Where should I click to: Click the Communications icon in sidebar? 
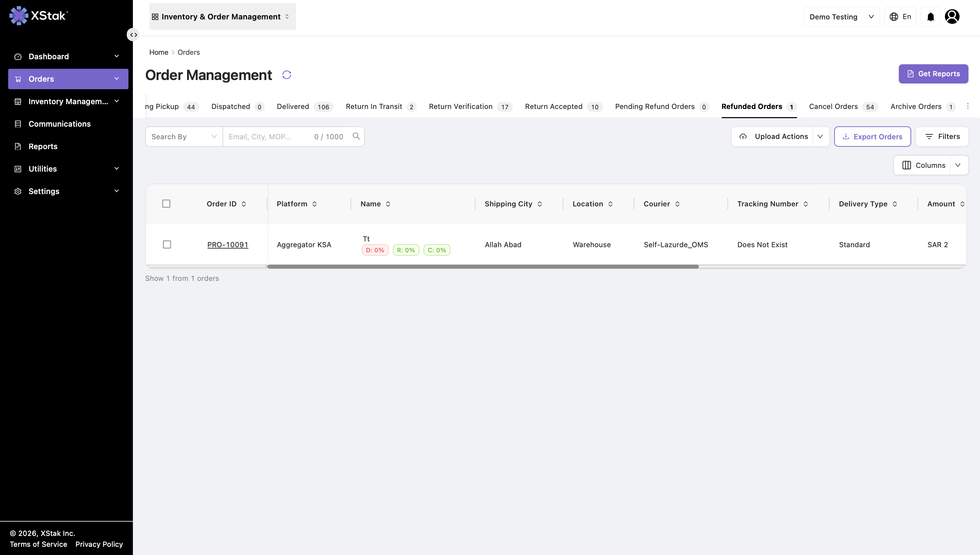pyautogui.click(x=18, y=124)
